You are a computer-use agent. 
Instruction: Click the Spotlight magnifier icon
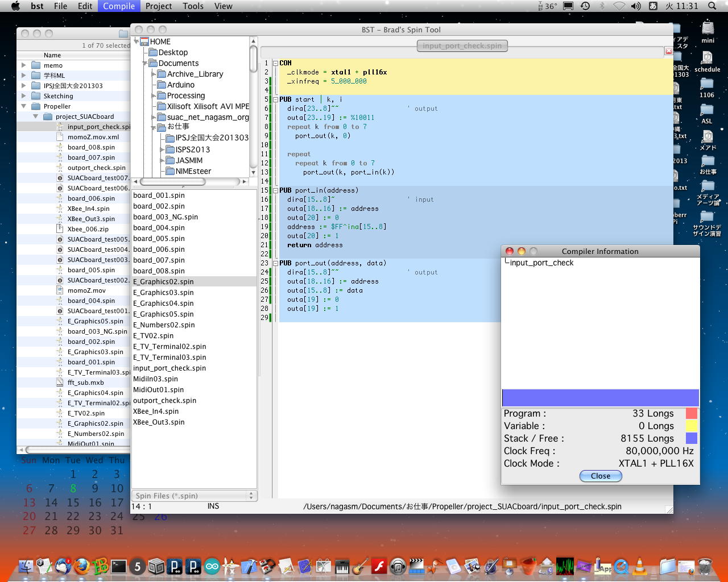712,6
